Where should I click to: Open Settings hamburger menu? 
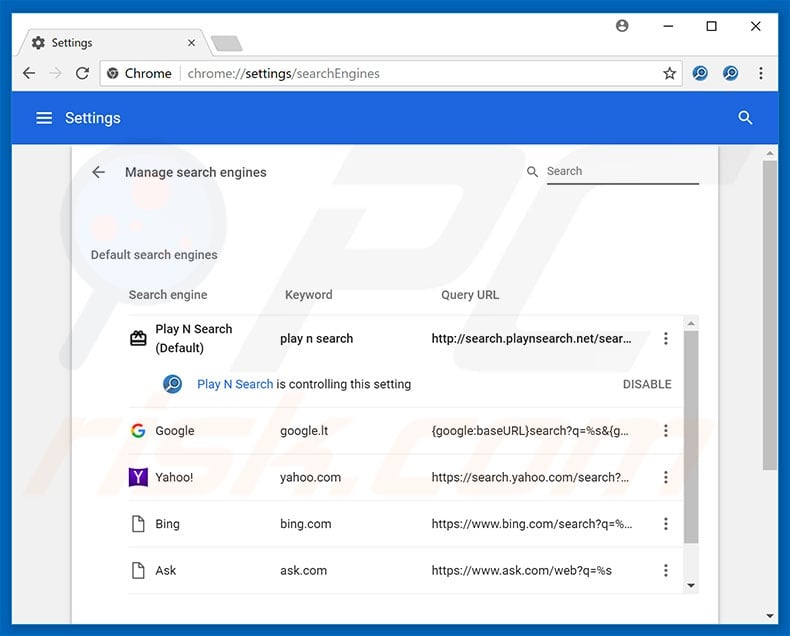[x=44, y=118]
